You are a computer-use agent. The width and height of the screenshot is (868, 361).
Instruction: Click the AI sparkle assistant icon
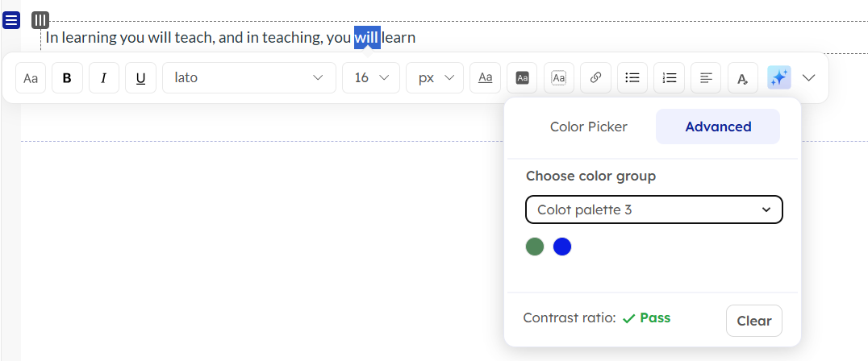point(779,78)
